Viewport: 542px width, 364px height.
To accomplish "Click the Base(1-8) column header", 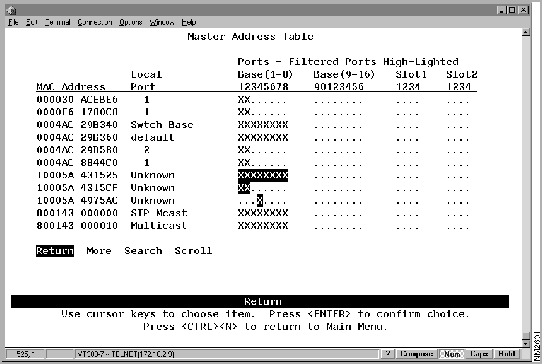I will click(265, 74).
